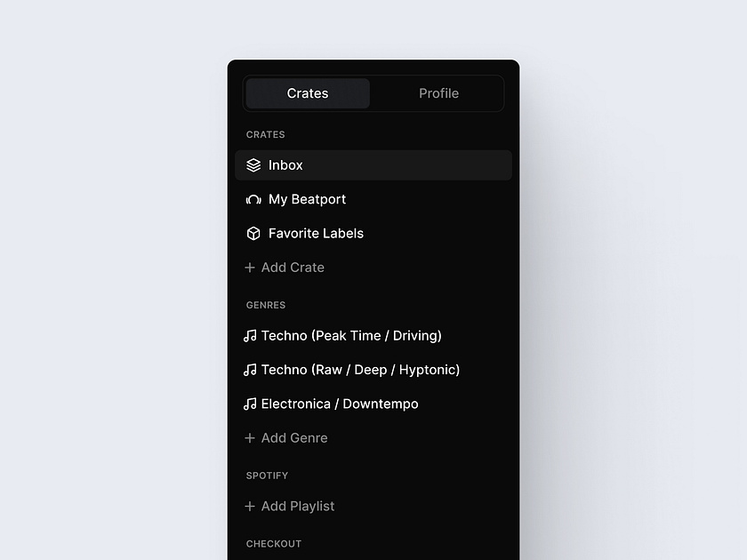Viewport: 747px width, 560px height.
Task: Click the music note icon for Techno (Raw / Deep / Hyptonic)
Action: [250, 370]
